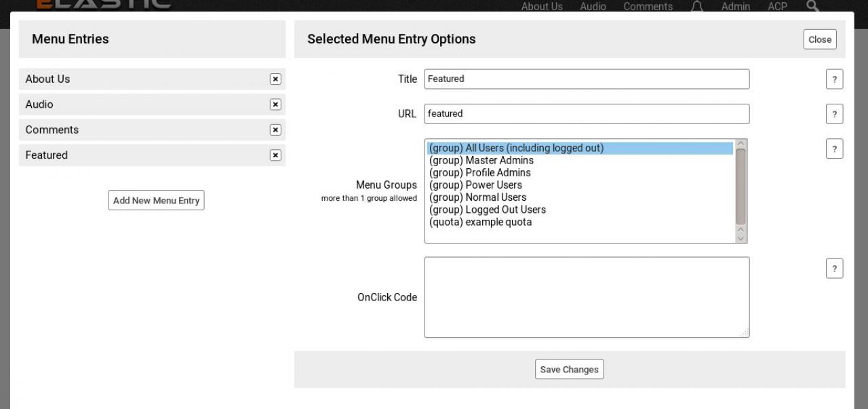Delete the About Us menu entry
Image resolution: width=868 pixels, height=409 pixels.
click(x=275, y=79)
